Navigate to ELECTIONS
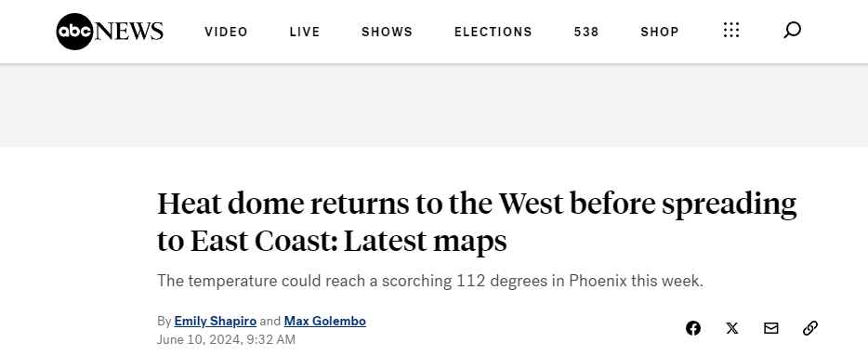The width and height of the screenshot is (868, 356). (x=493, y=33)
